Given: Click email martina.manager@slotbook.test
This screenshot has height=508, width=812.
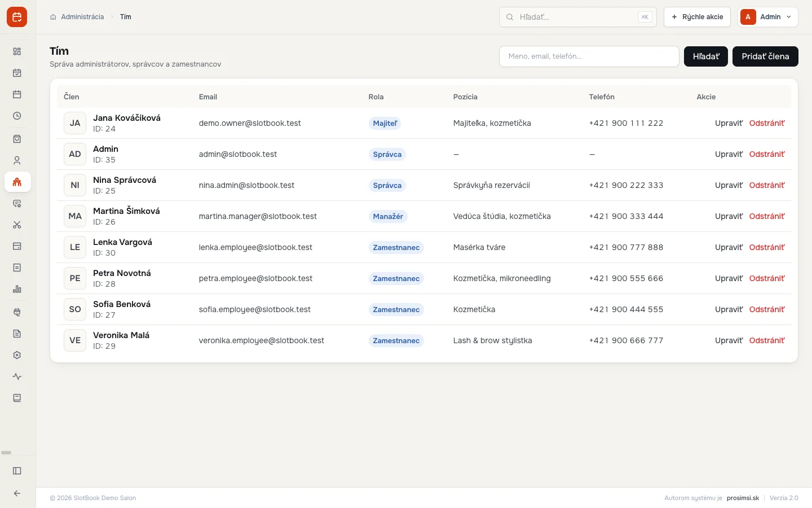Looking at the screenshot, I should 258,216.
